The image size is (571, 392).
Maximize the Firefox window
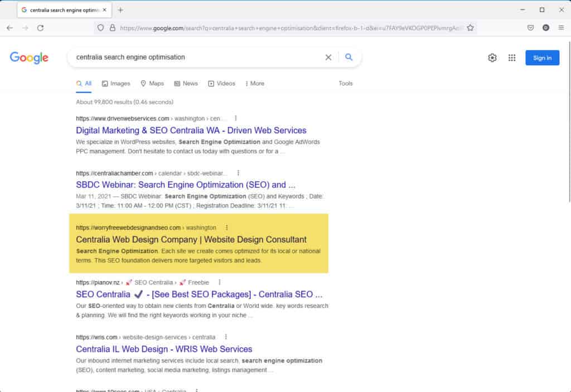click(542, 10)
